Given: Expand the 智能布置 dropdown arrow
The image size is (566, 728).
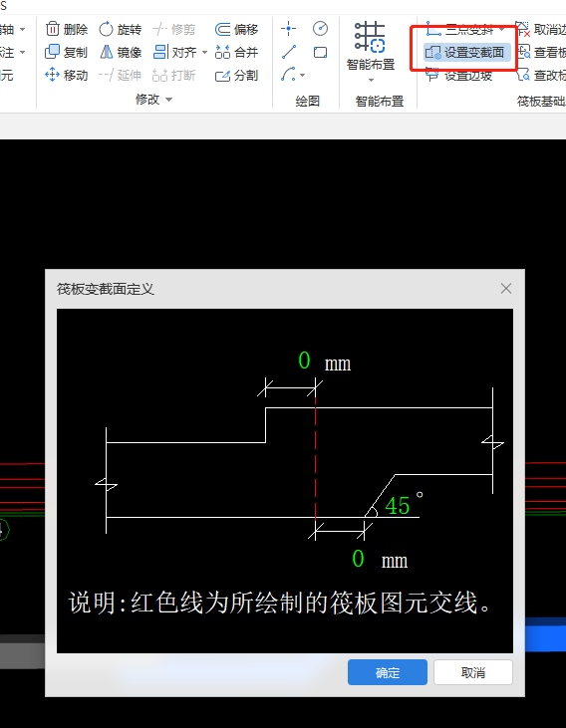Looking at the screenshot, I should (371, 81).
